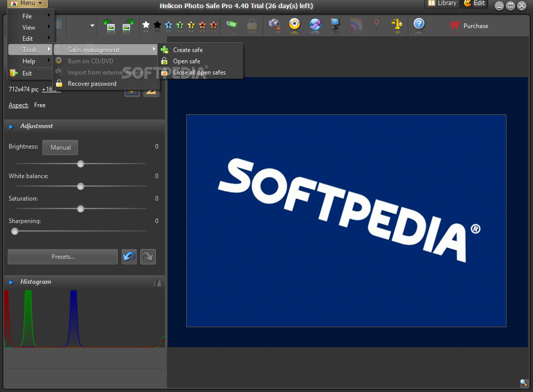
Task: Apply the white star rating
Action: tap(146, 25)
